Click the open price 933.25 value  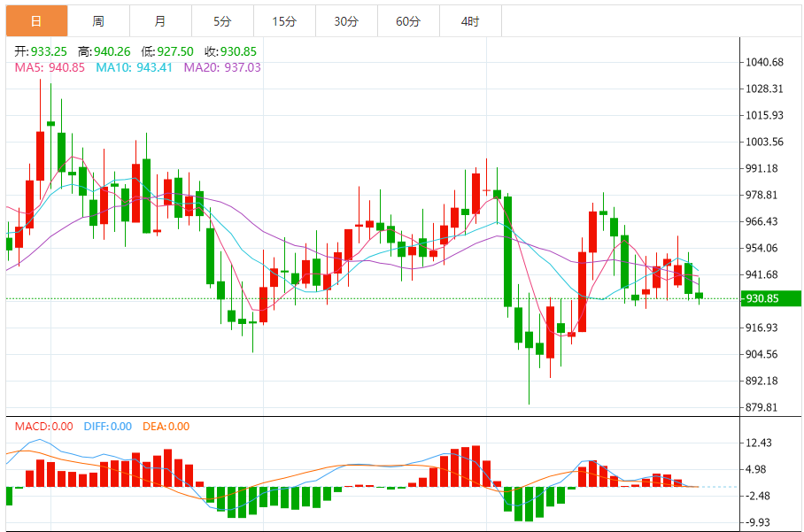[x=49, y=51]
